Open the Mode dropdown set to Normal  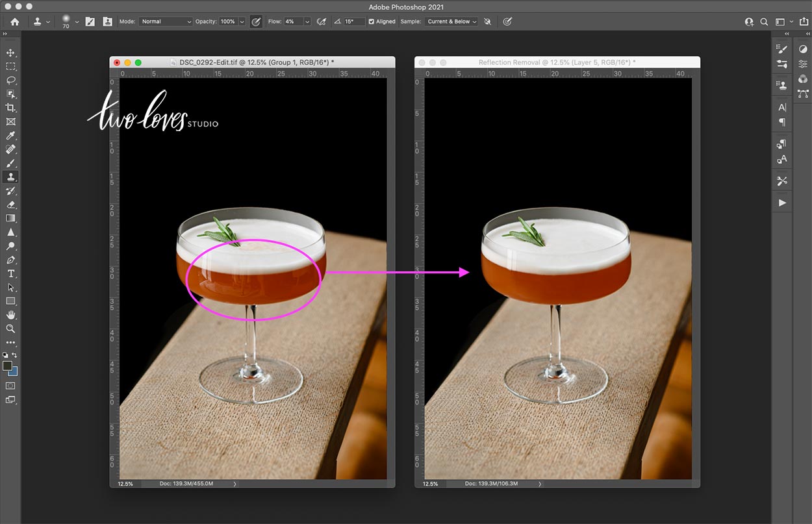166,21
